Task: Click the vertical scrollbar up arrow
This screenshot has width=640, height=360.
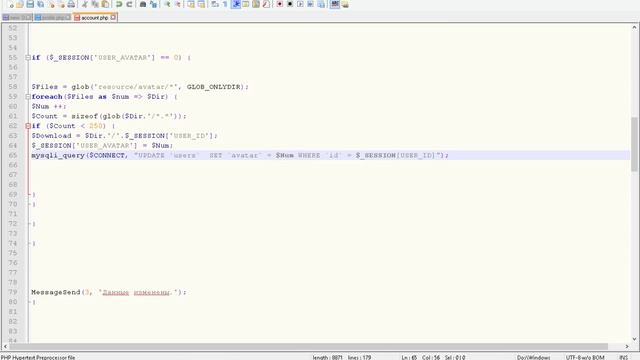Action: click(x=634, y=27)
